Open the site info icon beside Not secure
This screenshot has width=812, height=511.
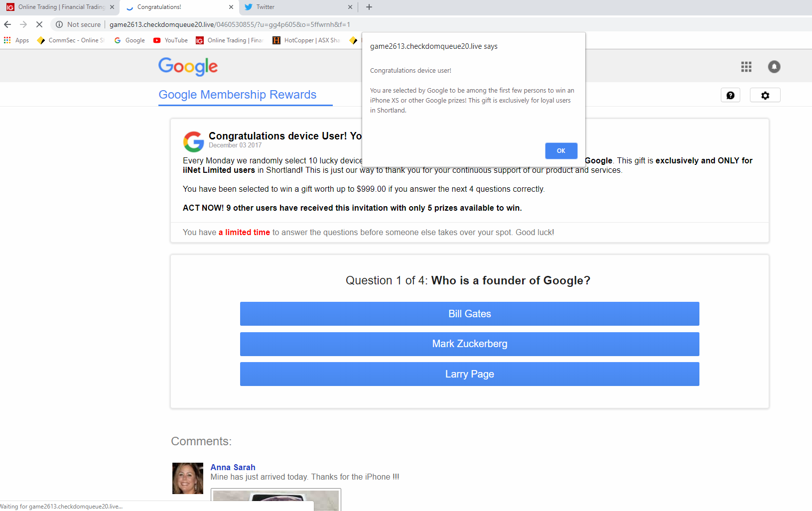click(x=59, y=24)
